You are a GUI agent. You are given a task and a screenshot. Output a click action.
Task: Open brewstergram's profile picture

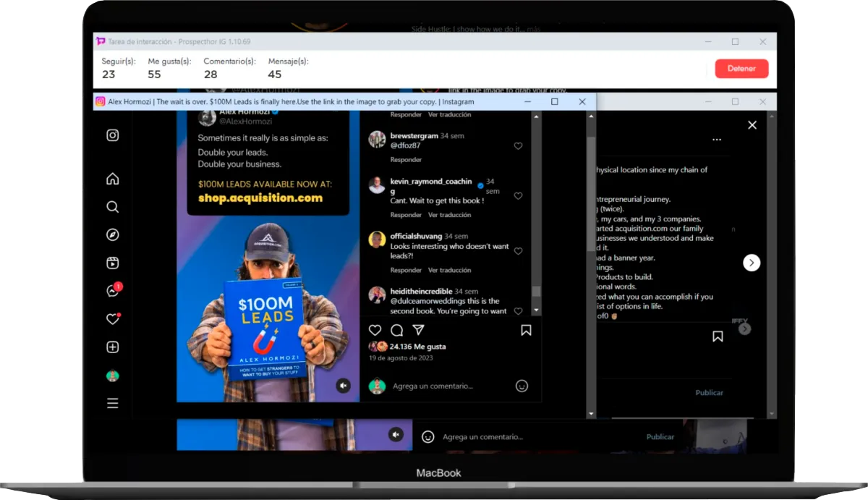377,139
